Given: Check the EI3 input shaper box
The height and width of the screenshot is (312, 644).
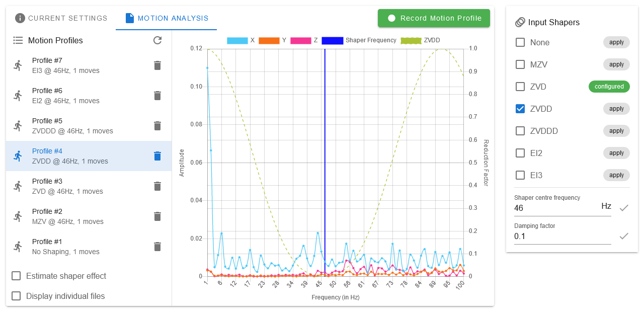Looking at the screenshot, I should 520,175.
